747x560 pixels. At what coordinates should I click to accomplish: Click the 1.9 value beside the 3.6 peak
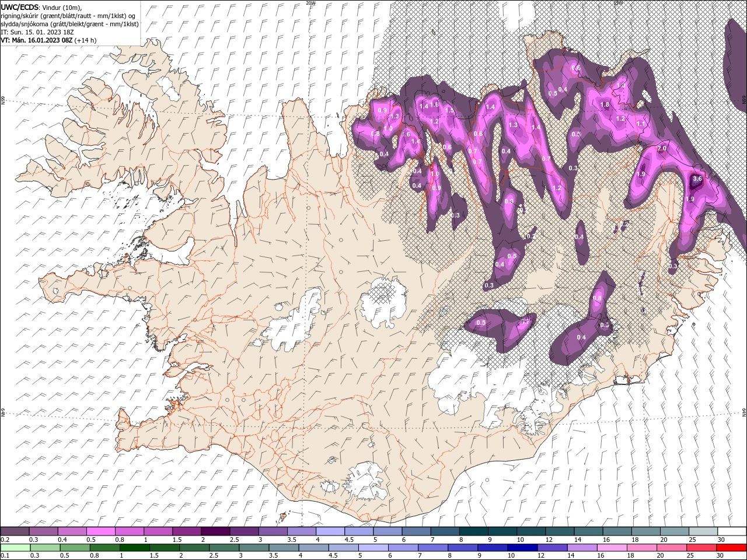pos(690,199)
